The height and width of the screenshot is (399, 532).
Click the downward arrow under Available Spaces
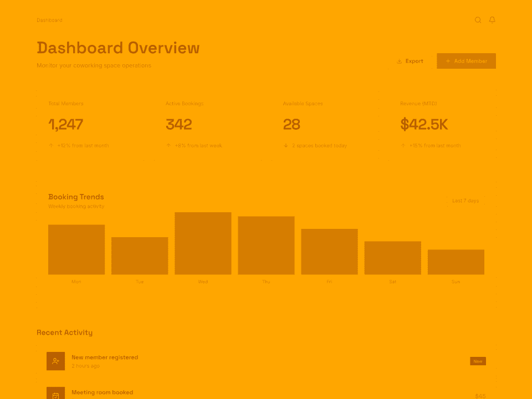[287, 145]
